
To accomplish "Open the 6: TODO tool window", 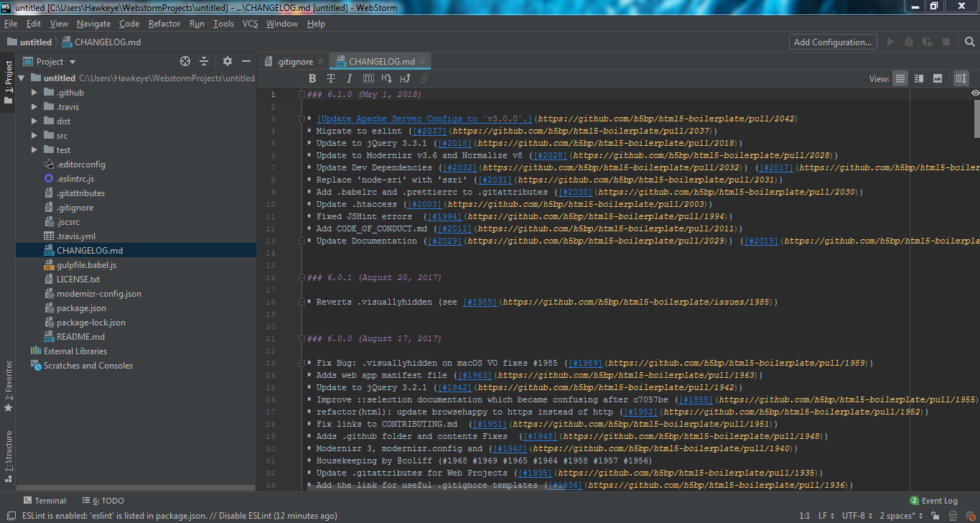I will tap(102, 501).
